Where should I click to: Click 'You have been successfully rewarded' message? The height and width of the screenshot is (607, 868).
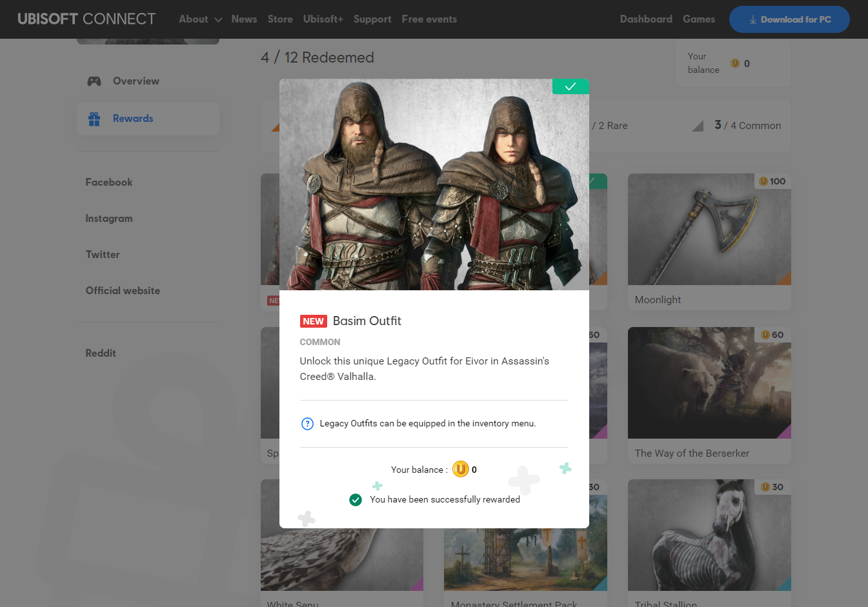(445, 500)
